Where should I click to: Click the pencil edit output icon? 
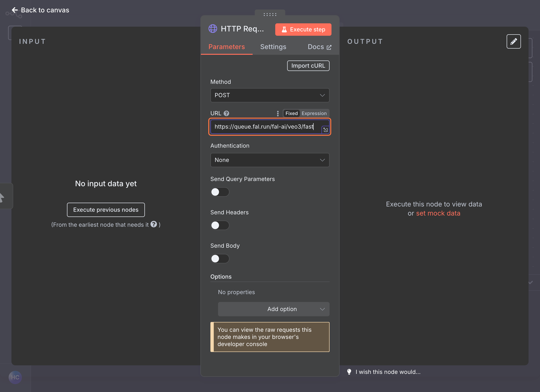514,41
